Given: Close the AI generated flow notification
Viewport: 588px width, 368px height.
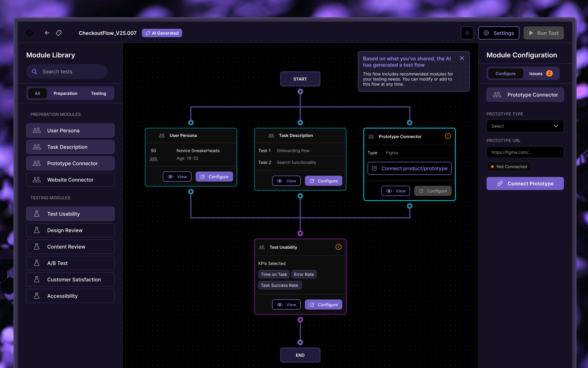Looking at the screenshot, I should [x=462, y=58].
